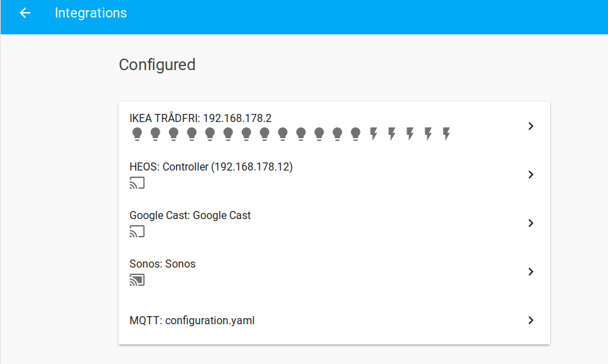
Task: Click last light bulb icon under TRÅDFRI
Action: (355, 133)
